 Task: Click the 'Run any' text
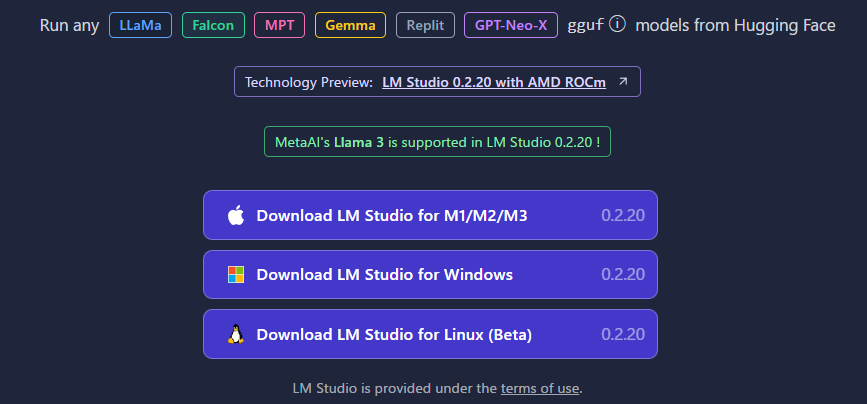tap(70, 25)
